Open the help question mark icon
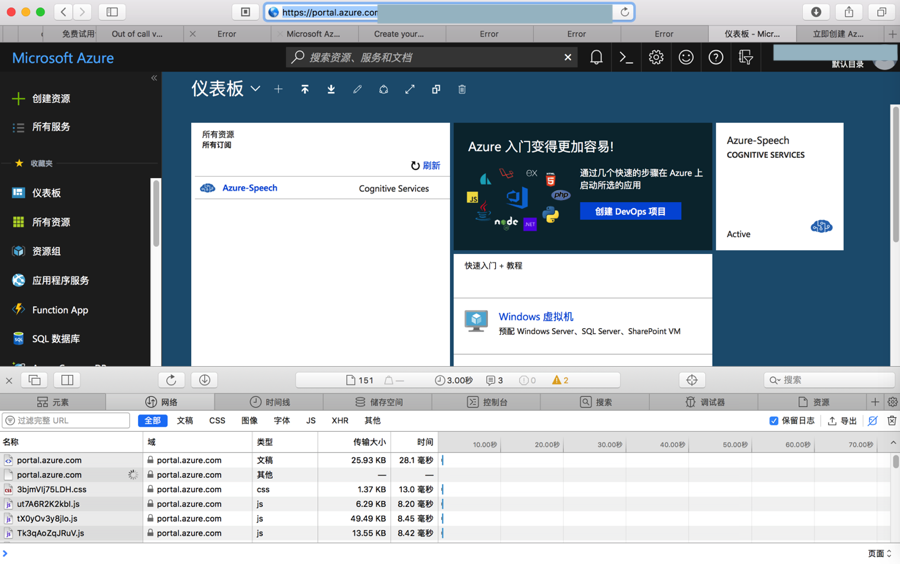This screenshot has height=564, width=900. [x=716, y=57]
